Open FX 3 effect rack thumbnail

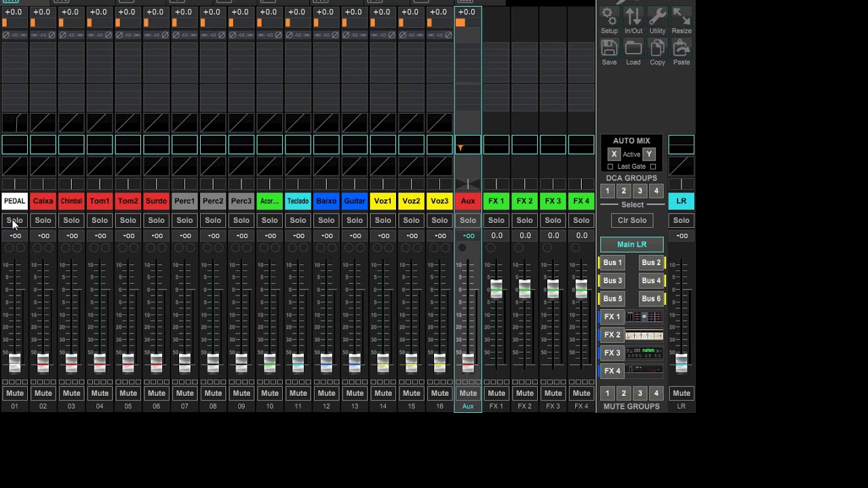(x=644, y=353)
